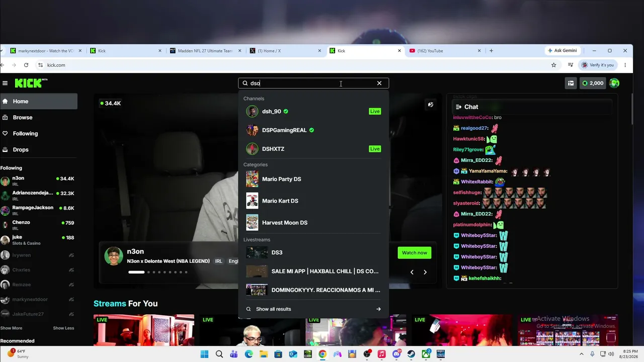Open n3on in the Following list
This screenshot has height=362, width=644.
(39, 181)
